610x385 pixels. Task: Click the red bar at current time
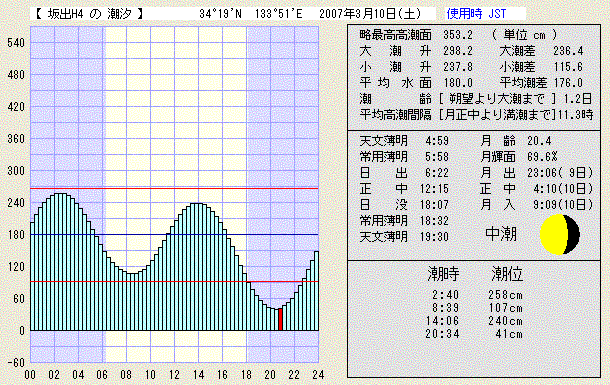[x=280, y=319]
